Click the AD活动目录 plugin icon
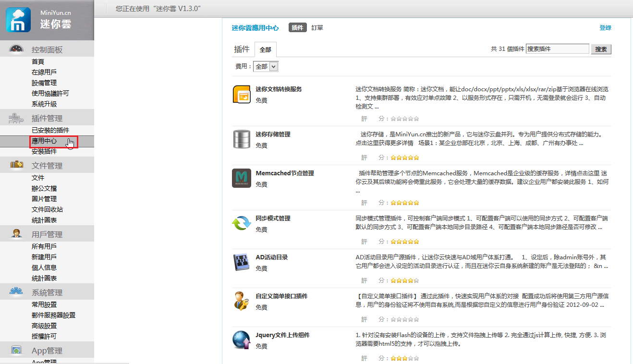Viewport: 633px width, 364px height. point(242,262)
